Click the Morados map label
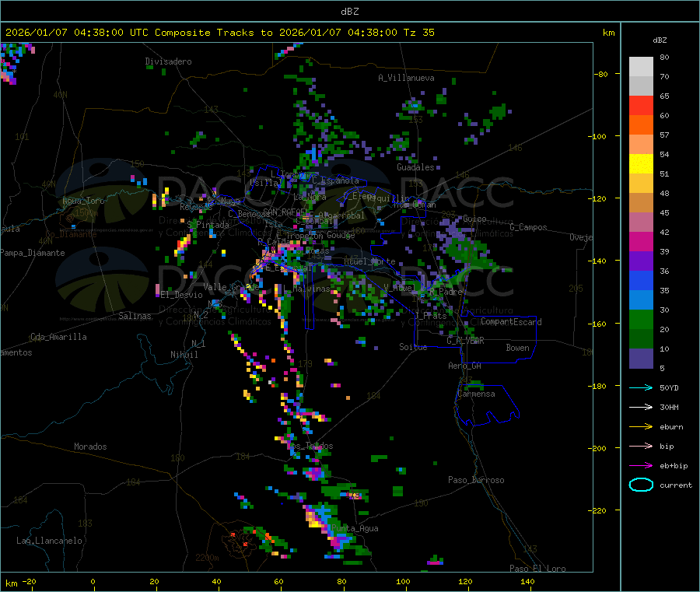 pyautogui.click(x=90, y=447)
